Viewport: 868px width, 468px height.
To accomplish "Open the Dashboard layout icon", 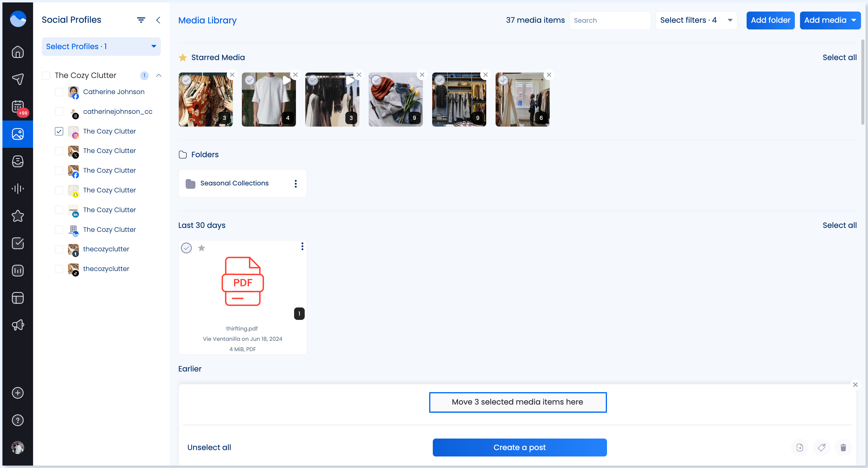I will tap(18, 298).
